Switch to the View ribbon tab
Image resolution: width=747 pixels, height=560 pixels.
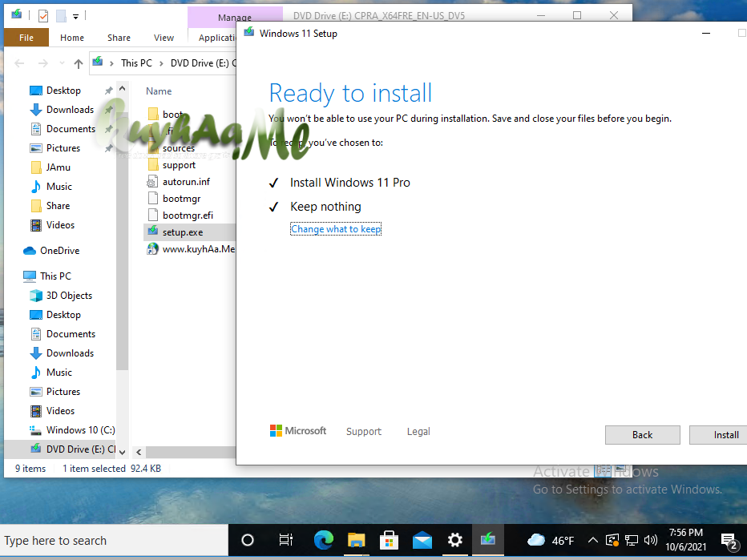point(164,38)
